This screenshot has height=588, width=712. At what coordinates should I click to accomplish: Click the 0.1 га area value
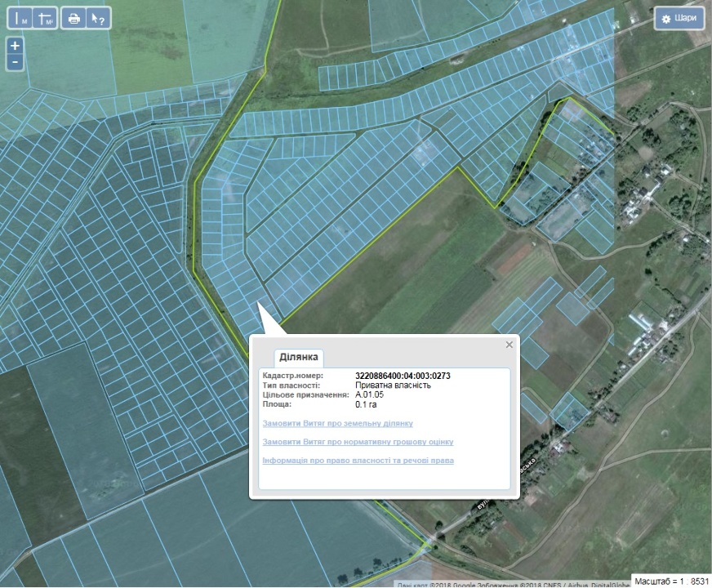pos(366,404)
